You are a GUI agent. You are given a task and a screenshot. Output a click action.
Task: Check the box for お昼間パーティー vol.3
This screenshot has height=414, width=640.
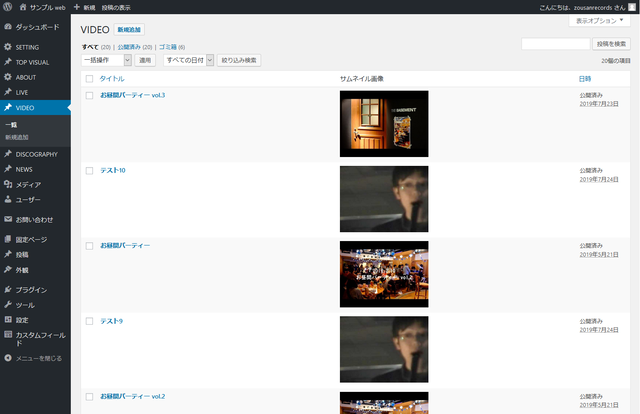[x=89, y=96]
